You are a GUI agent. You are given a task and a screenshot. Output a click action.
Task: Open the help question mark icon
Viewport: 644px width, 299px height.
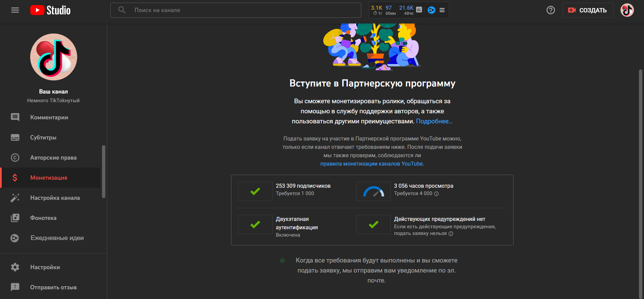pos(550,10)
